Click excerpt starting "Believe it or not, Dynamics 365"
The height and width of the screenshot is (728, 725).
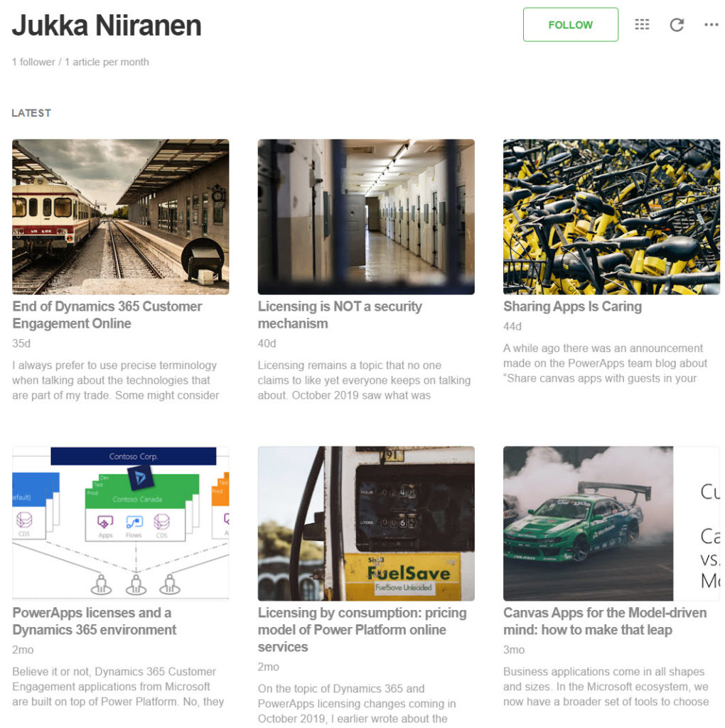coord(118,686)
